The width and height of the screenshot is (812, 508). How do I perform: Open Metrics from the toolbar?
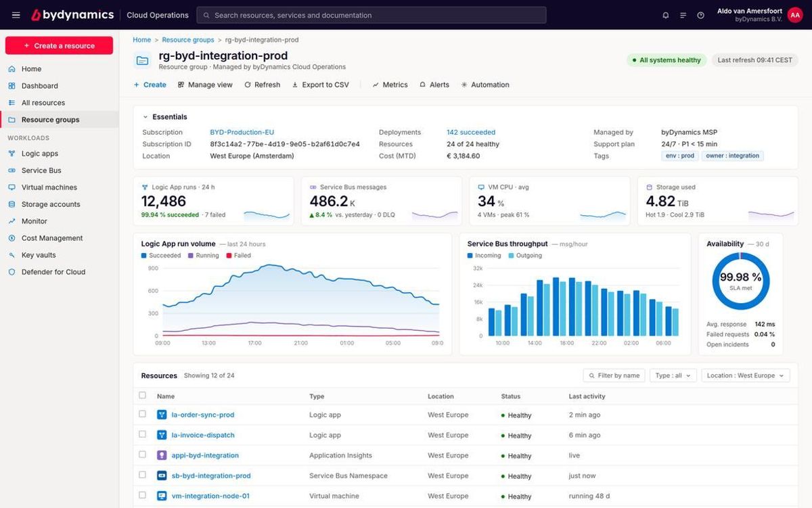pyautogui.click(x=390, y=85)
